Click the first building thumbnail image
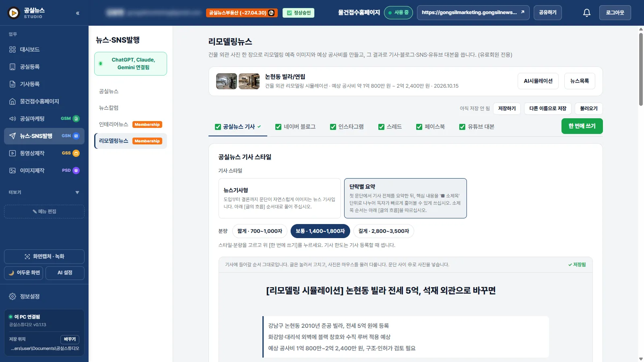This screenshot has width=644, height=362. 226,81
